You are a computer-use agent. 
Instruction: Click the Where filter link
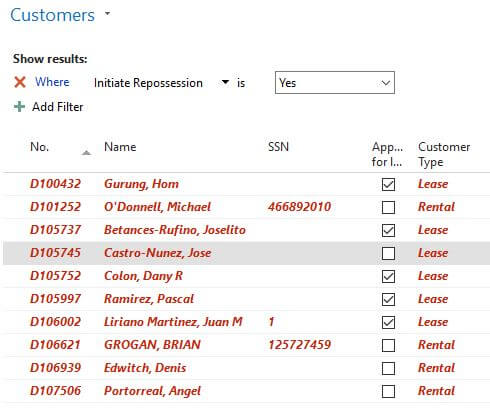click(x=52, y=82)
